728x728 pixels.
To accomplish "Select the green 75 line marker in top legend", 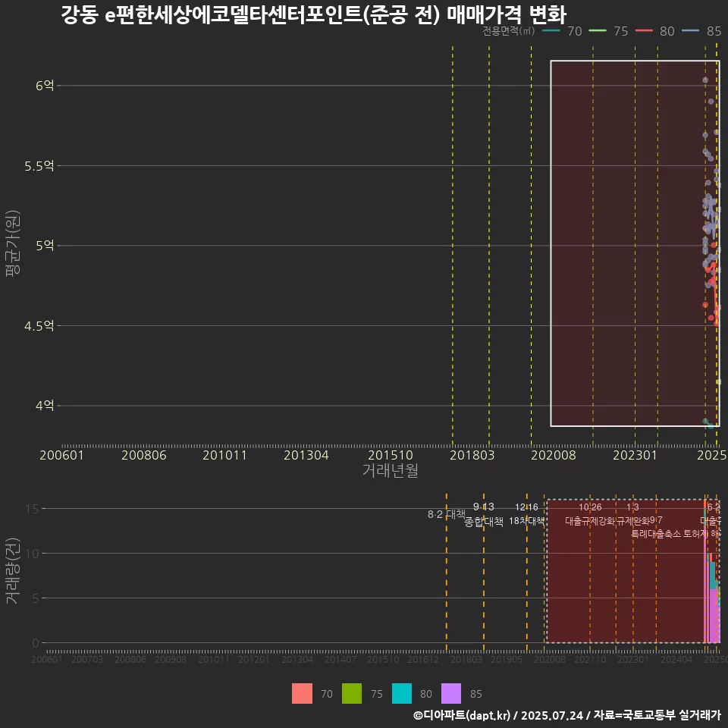I will [598, 31].
